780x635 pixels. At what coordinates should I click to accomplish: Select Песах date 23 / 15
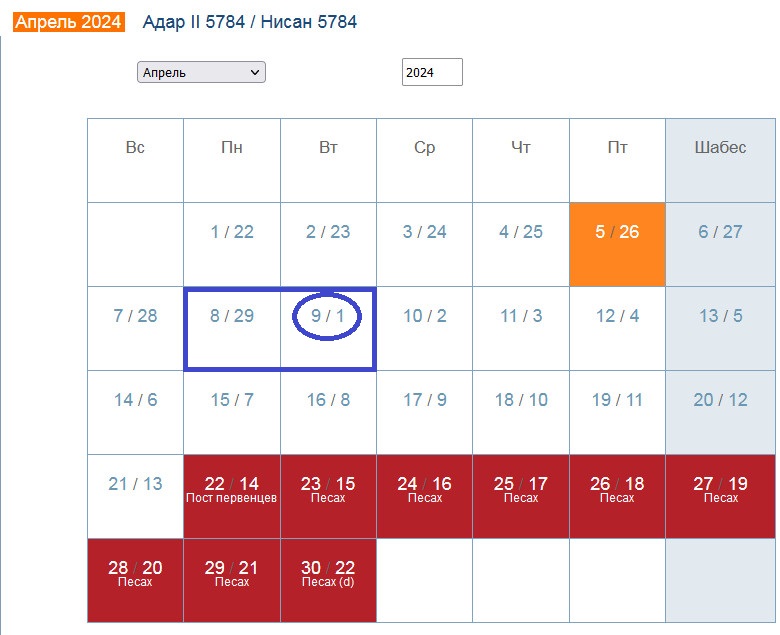[x=328, y=489]
